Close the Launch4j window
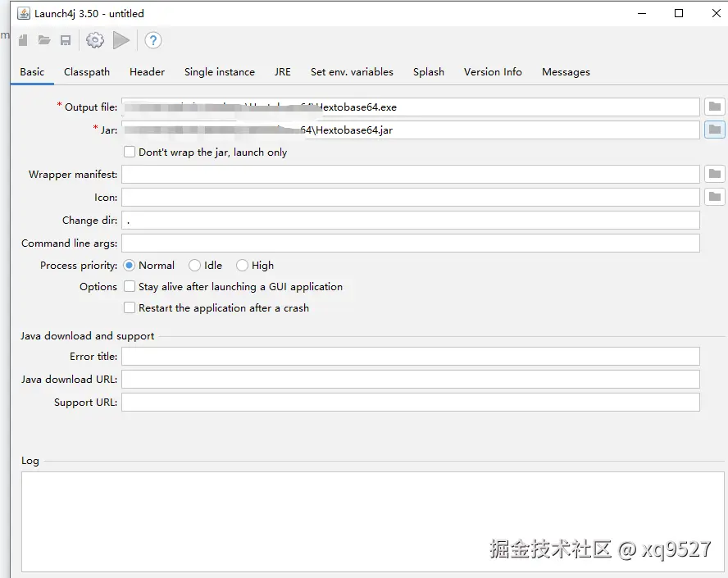 point(717,13)
